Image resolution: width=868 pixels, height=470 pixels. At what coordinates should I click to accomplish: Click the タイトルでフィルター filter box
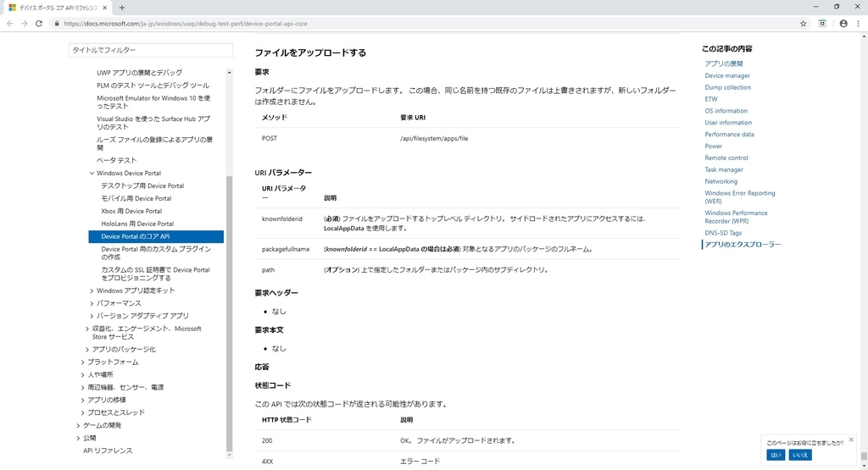[x=151, y=50]
